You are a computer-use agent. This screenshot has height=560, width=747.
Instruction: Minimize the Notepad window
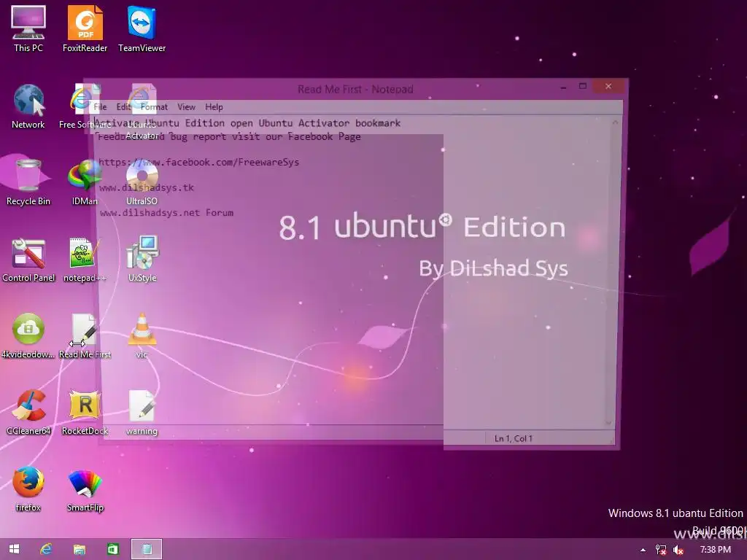pos(564,87)
